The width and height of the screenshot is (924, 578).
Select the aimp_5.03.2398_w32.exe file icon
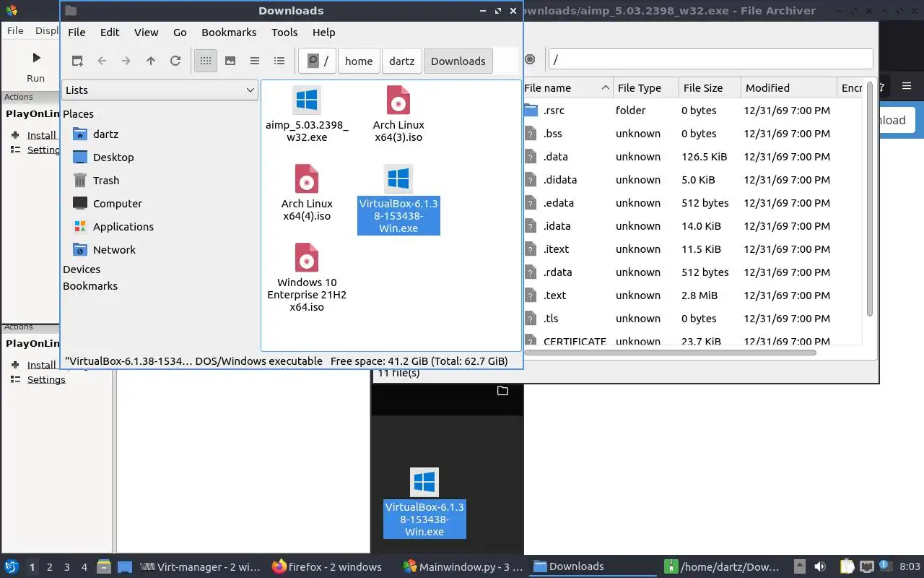[x=307, y=100]
